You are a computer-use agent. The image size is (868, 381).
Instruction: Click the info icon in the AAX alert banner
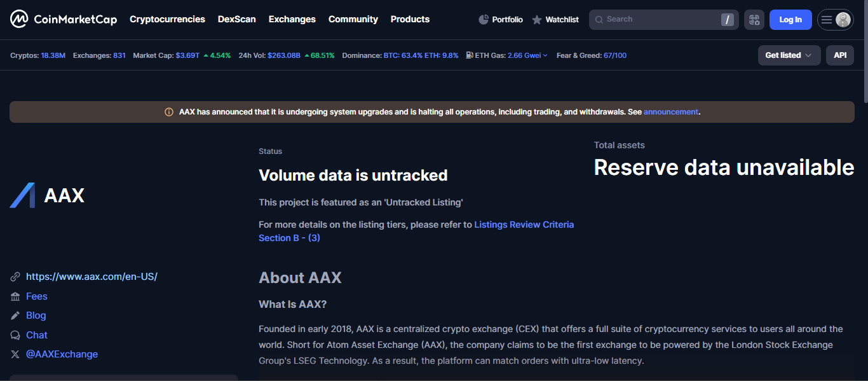[169, 112]
